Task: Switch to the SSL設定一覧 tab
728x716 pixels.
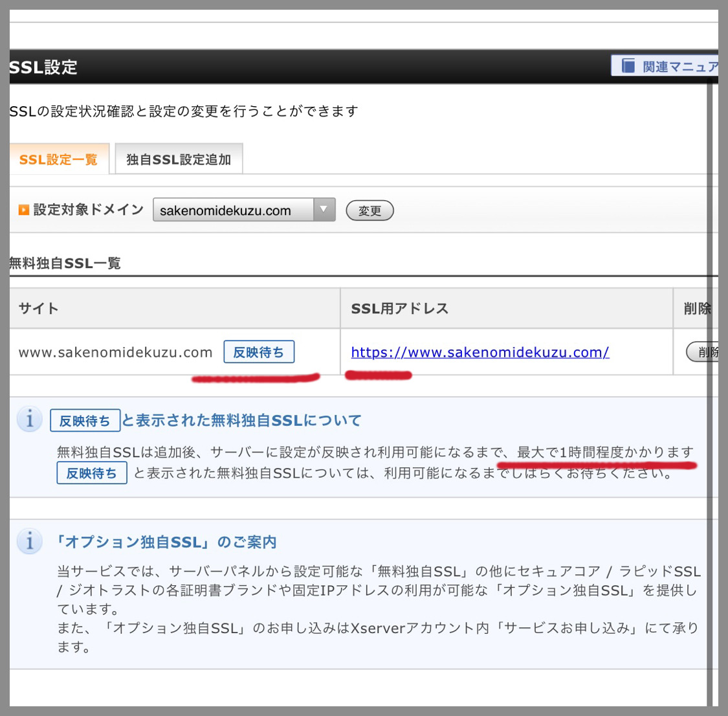Action: coord(58,159)
